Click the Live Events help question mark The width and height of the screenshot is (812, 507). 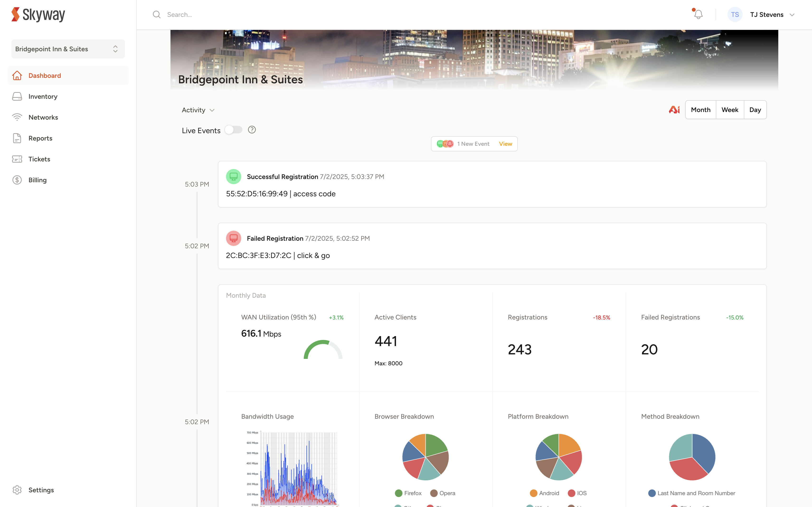(251, 130)
